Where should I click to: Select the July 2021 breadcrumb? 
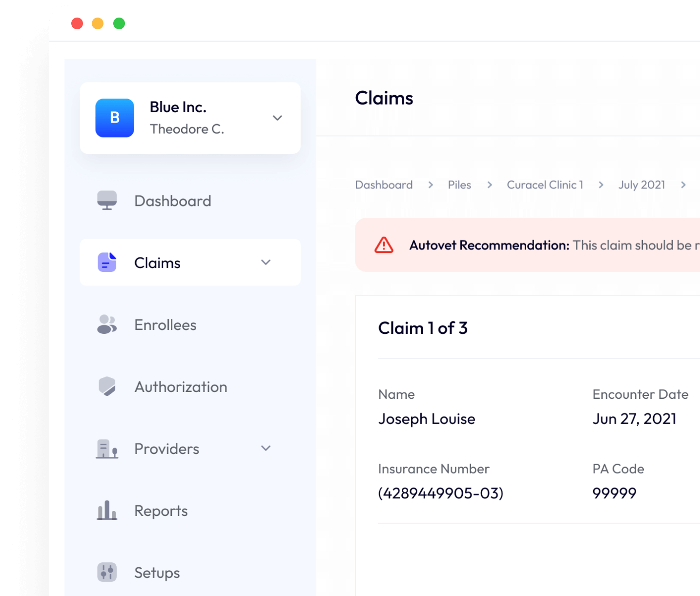pos(641,185)
